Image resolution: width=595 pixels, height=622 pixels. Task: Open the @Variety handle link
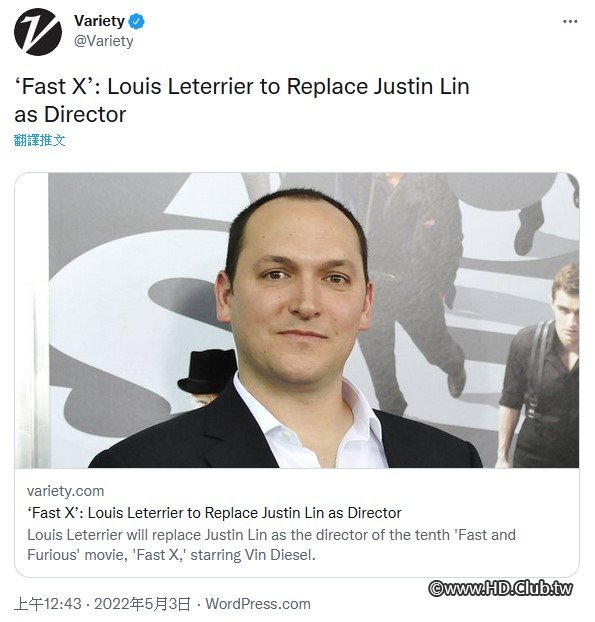[104, 41]
